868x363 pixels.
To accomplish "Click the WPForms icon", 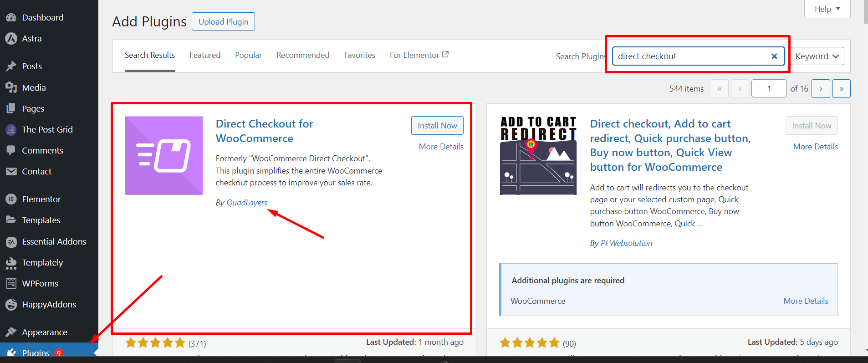I will pyautogui.click(x=11, y=284).
